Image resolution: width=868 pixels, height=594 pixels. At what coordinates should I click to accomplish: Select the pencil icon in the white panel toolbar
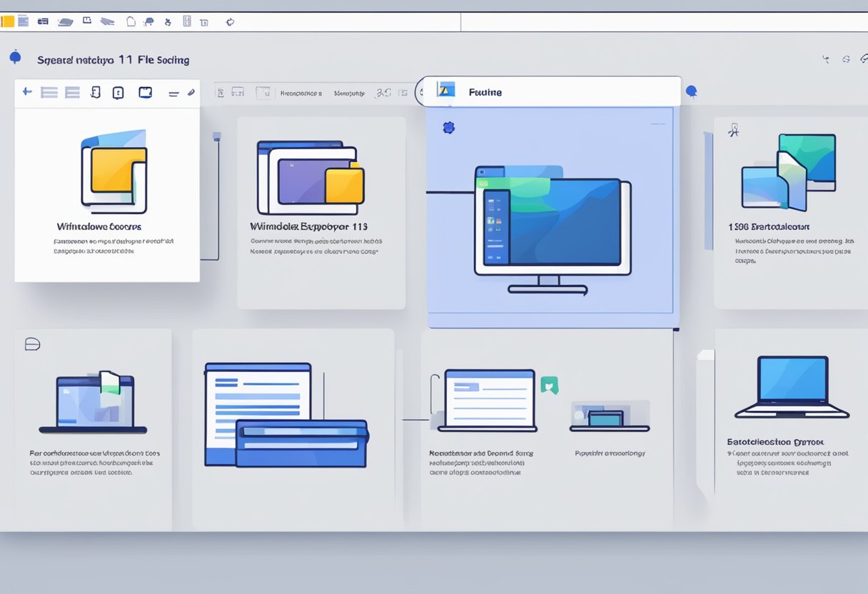[x=191, y=92]
